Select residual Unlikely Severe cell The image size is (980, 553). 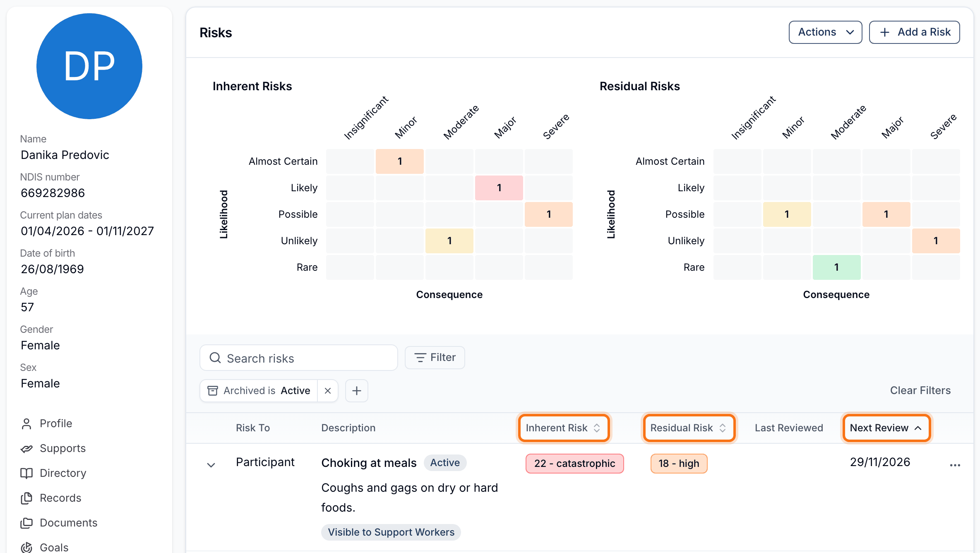point(936,241)
